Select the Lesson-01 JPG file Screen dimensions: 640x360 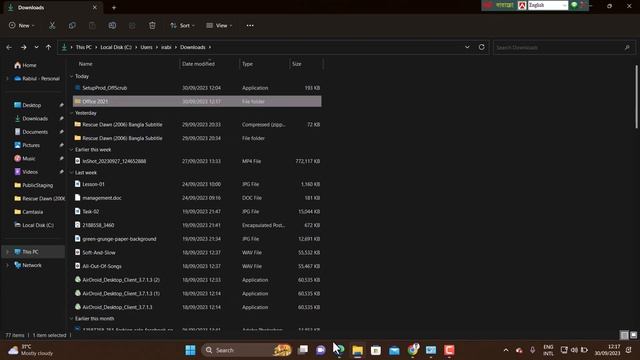197,184
